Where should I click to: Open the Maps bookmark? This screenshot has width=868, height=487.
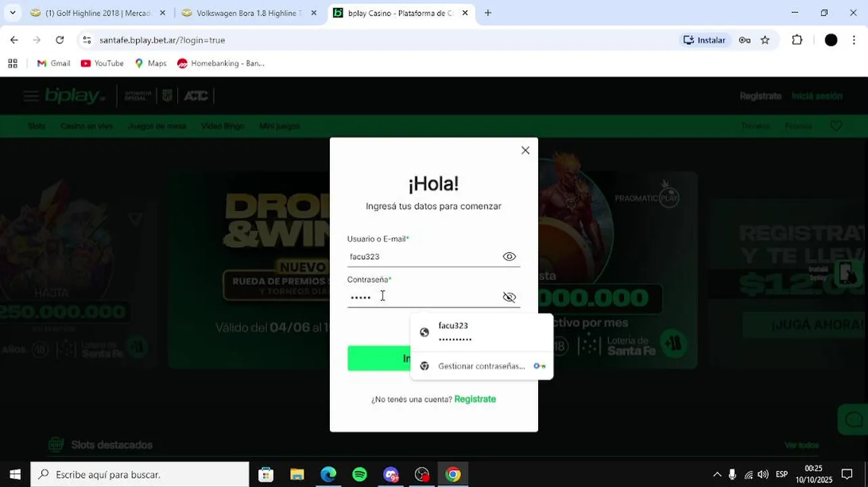pyautogui.click(x=151, y=63)
